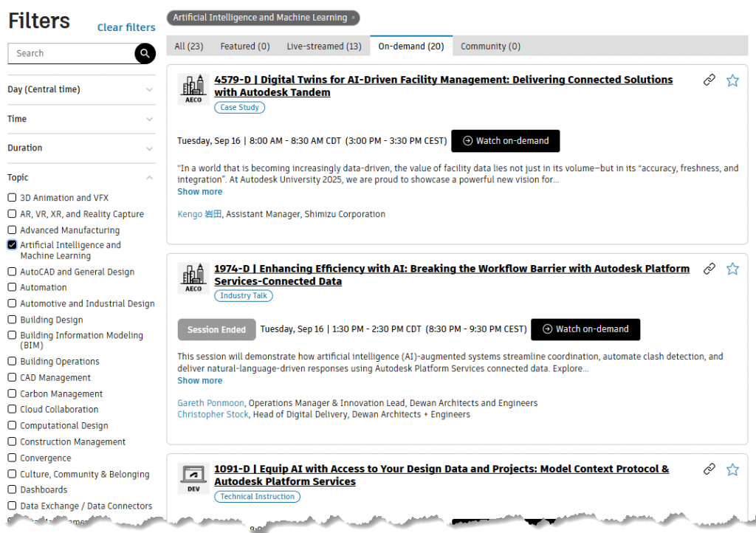Show more of 4579-D description
Image resolution: width=756 pixels, height=533 pixels.
click(199, 192)
